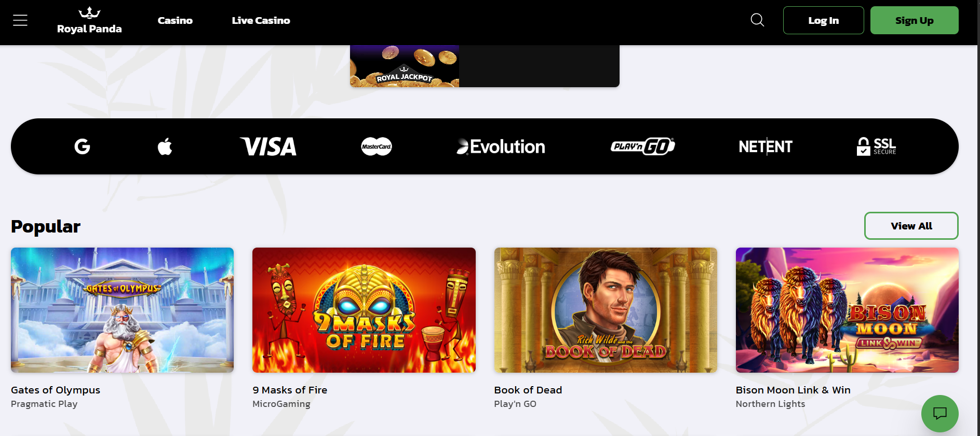Go to the Live Casino menu item
The height and width of the screenshot is (436, 980).
pos(261,20)
